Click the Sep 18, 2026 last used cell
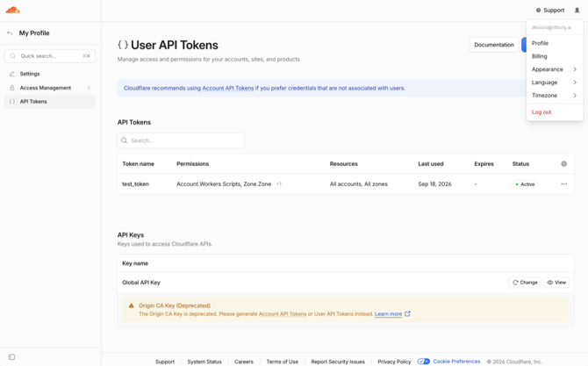 coord(434,184)
